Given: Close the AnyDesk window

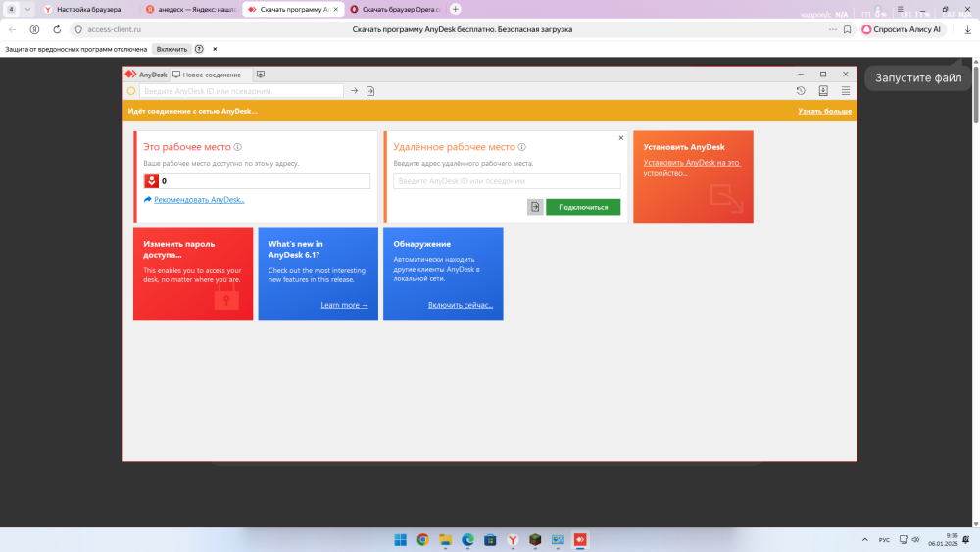Looking at the screenshot, I should (846, 74).
